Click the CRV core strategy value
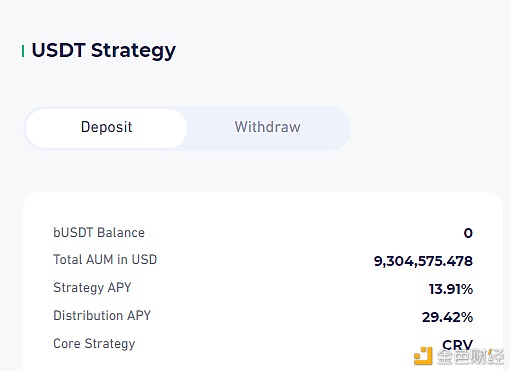Screen dimensions: 510x371 point(457,344)
